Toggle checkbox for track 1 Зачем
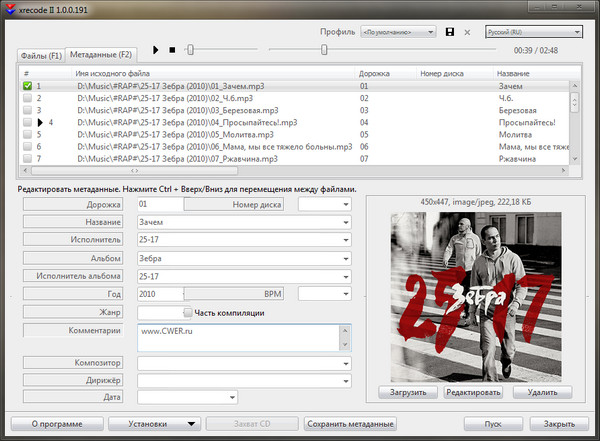Image resolution: width=600 pixels, height=441 pixels. tap(27, 87)
